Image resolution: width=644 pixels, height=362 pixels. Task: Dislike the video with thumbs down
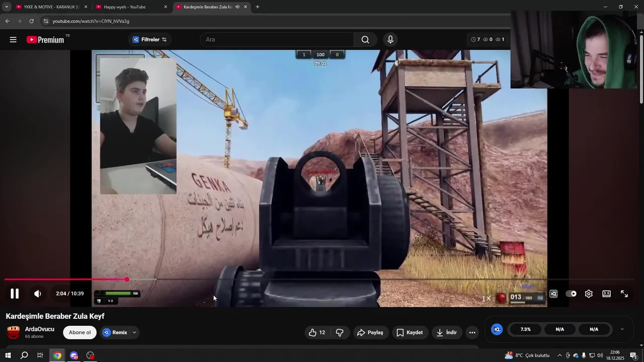[340, 332]
